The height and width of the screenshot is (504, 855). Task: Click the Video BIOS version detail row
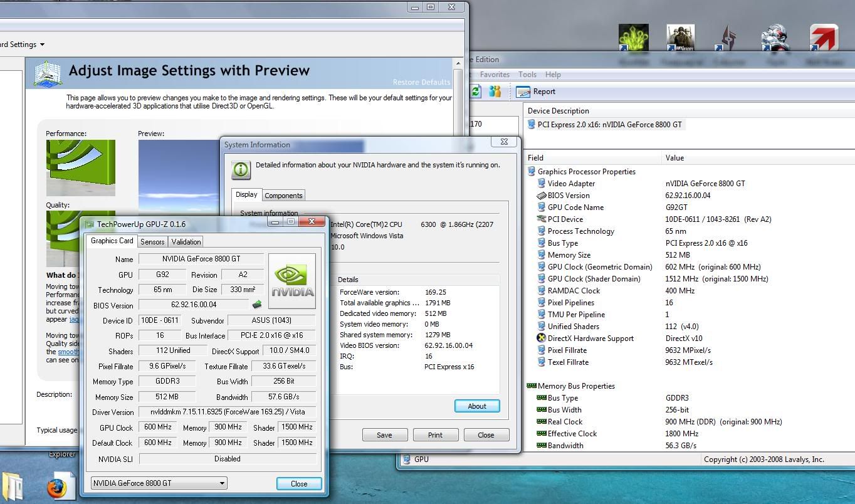tap(419, 345)
